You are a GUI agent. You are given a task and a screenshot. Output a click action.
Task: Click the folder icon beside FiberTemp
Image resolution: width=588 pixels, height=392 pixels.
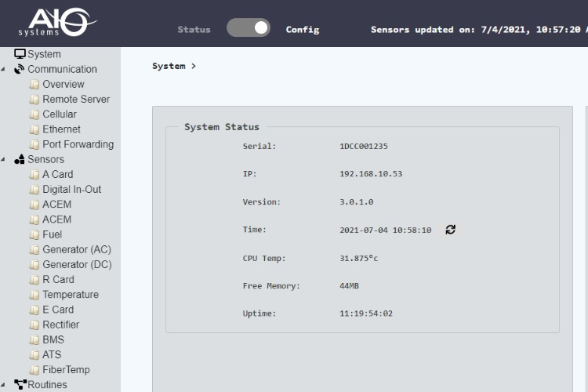pos(34,370)
